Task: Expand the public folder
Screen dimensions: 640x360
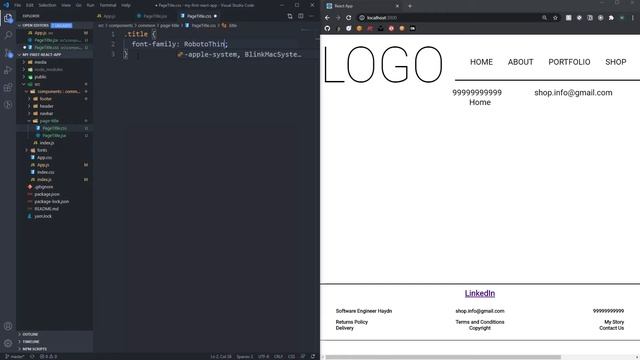Action: (x=40, y=77)
